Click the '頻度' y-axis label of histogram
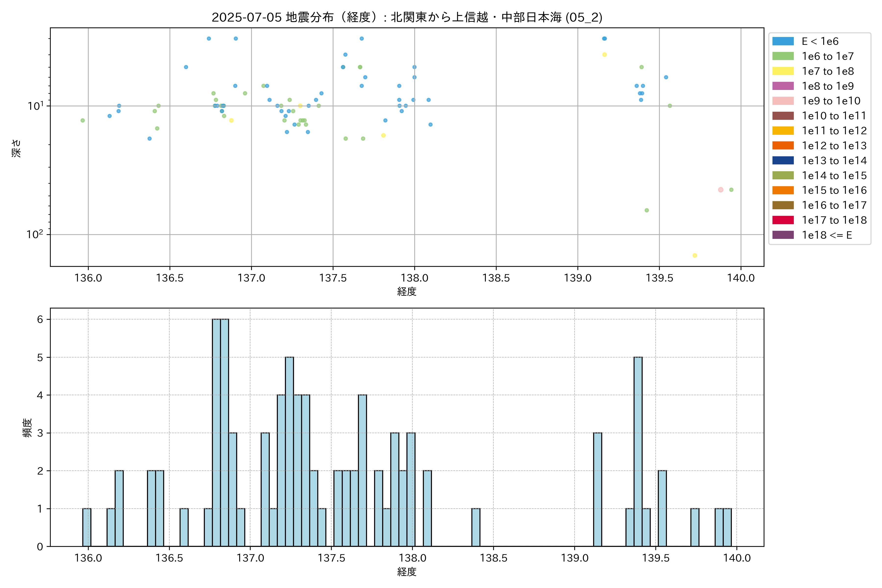882x588 pixels. [x=27, y=428]
